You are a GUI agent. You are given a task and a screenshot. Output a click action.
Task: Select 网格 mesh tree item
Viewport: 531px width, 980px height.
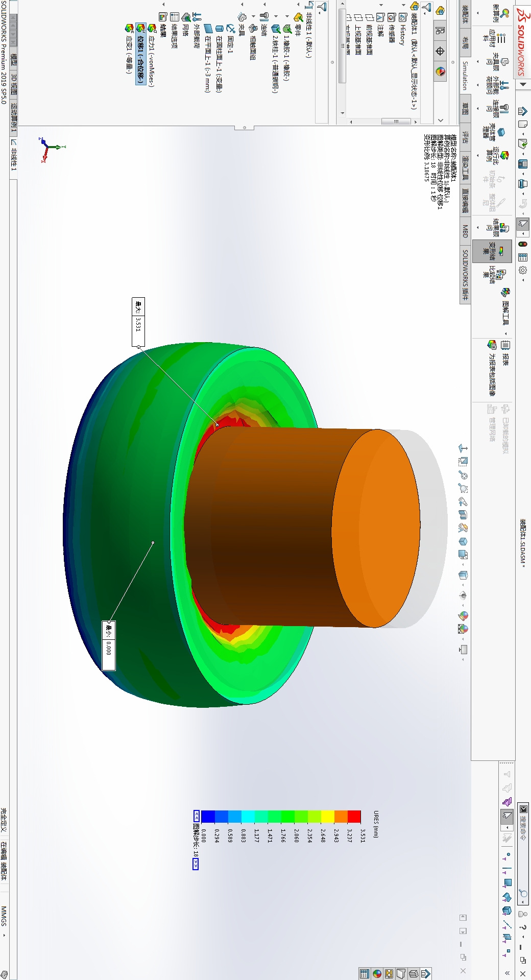tap(186, 25)
